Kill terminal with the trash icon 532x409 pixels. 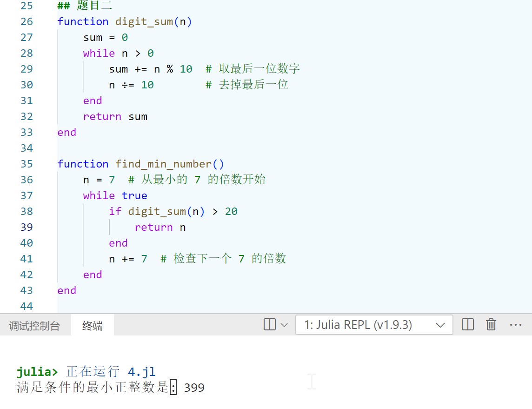click(x=491, y=324)
